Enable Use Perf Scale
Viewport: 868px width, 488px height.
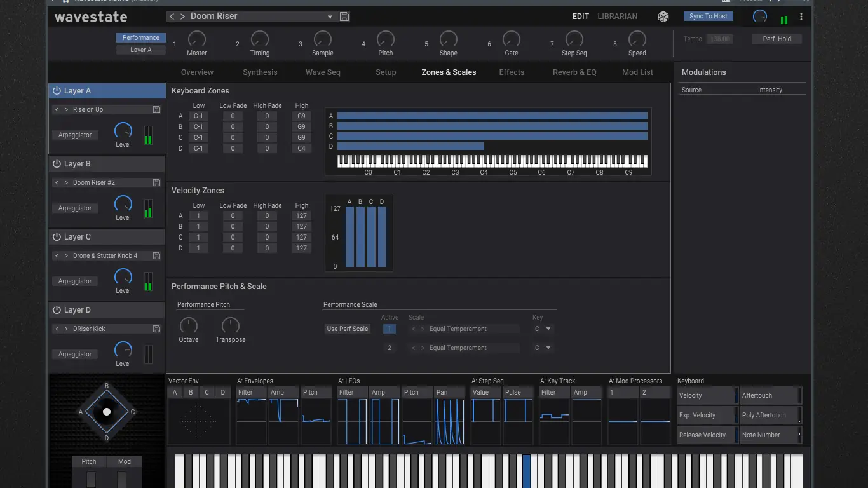[x=347, y=329]
